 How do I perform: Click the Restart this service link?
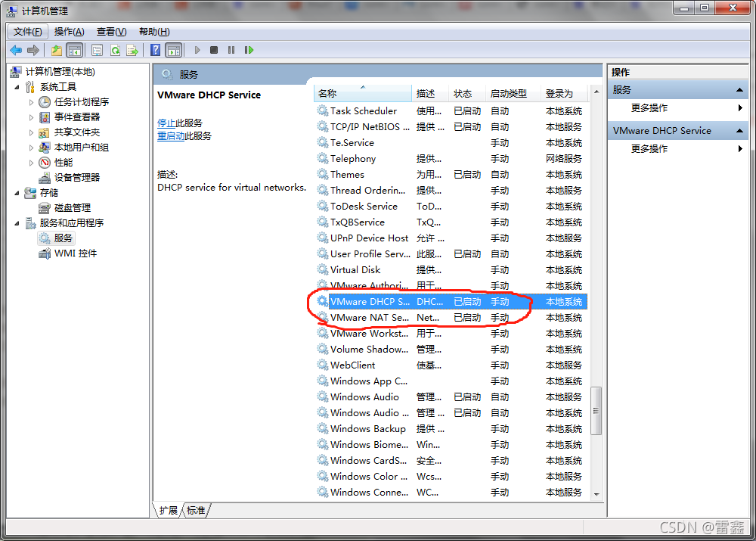point(171,136)
